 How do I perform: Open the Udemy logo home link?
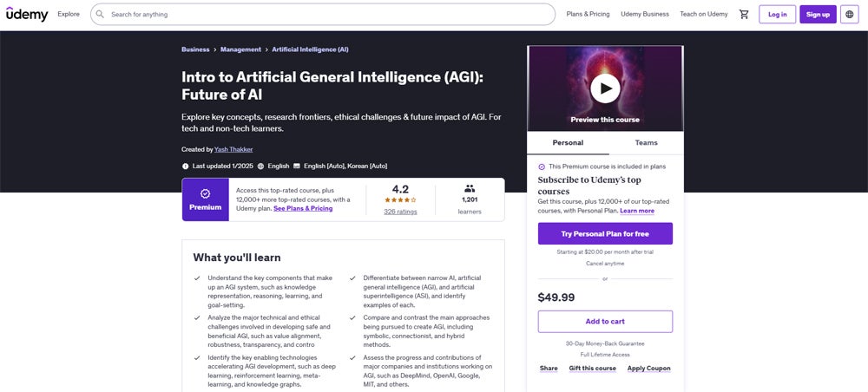point(27,15)
